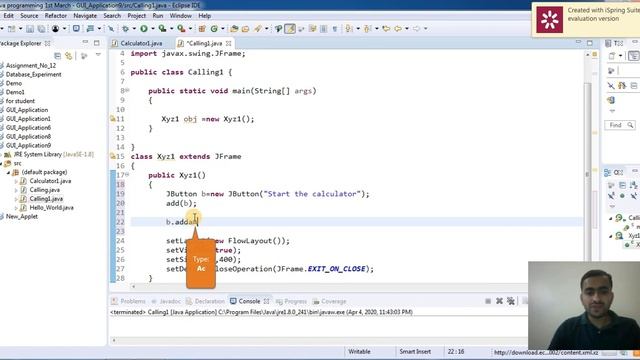640x360 pixels.
Task: Click the Debug bug icon in toolbar
Action: [x=125, y=29]
